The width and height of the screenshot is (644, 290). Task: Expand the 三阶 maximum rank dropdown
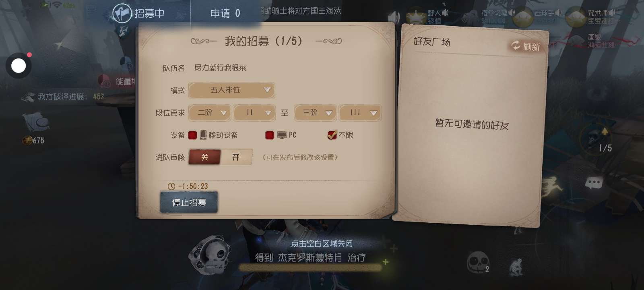[x=315, y=113]
